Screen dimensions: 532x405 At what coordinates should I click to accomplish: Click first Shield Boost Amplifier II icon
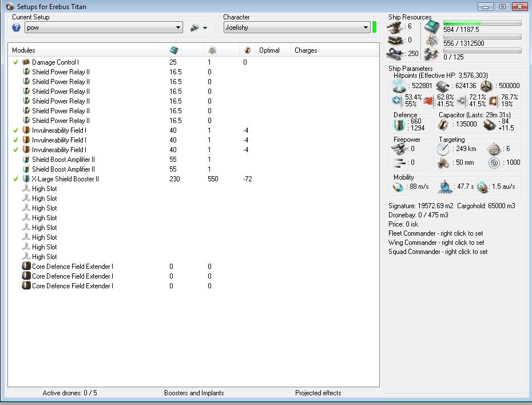pyautogui.click(x=26, y=160)
